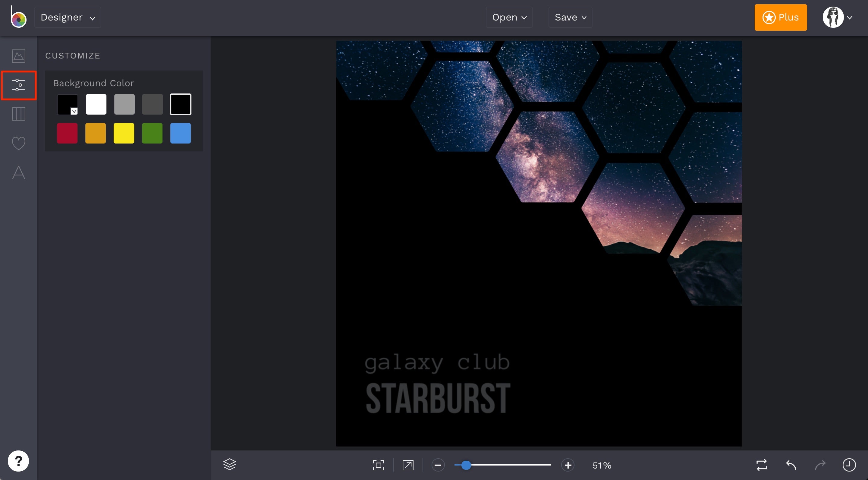
Task: Open the Layouts panel
Action: [x=18, y=114]
